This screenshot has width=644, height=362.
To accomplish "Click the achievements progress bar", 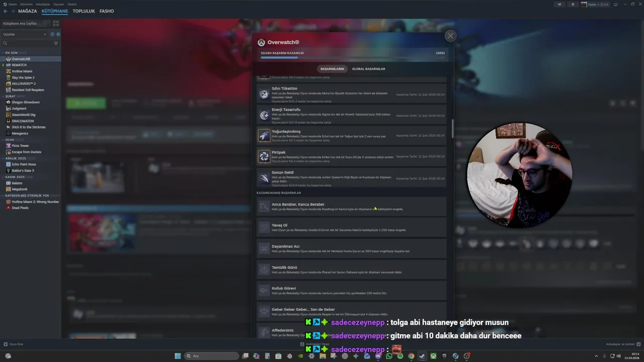I will tap(353, 57).
